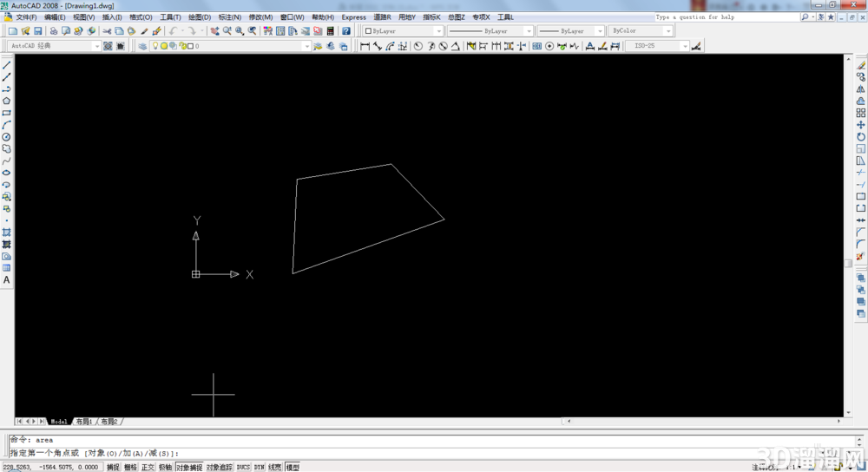The image size is (868, 472).
Task: Open the layer 0 dropdown list
Action: coord(306,46)
